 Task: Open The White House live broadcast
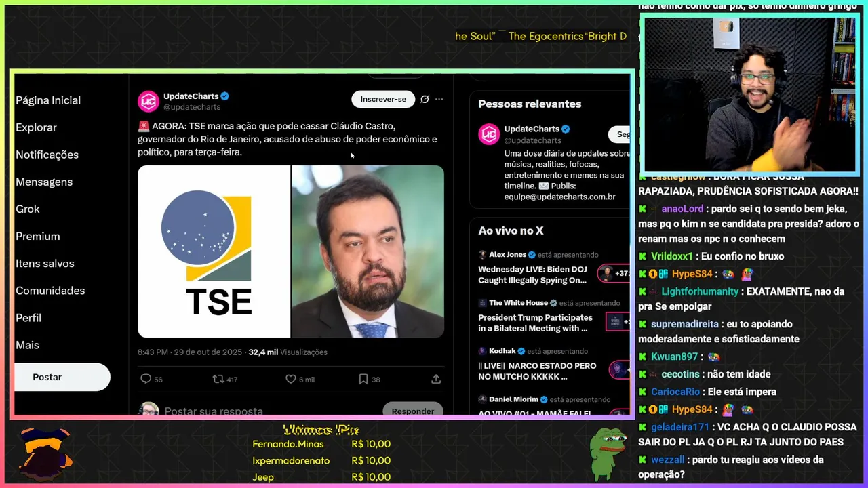click(x=554, y=317)
